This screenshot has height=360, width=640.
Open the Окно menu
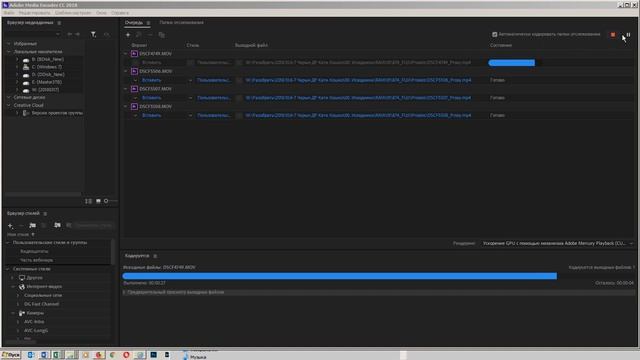point(101,13)
